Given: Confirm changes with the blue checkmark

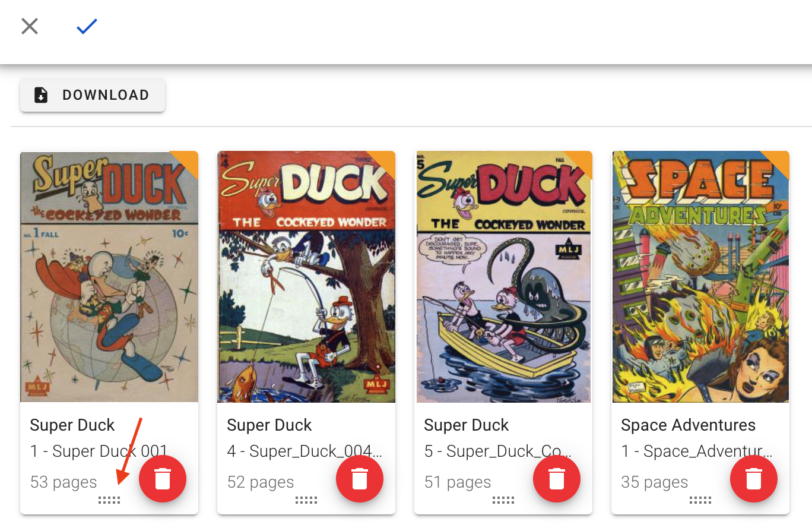Looking at the screenshot, I should point(87,26).
